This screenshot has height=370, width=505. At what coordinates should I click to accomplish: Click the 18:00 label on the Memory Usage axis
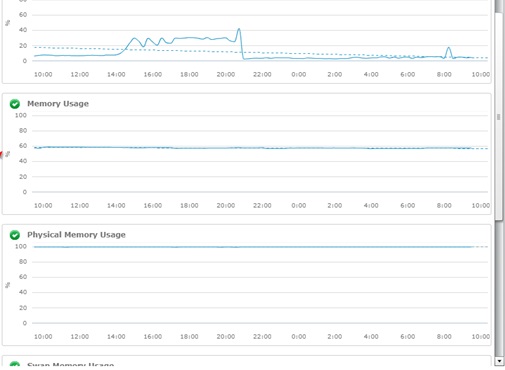click(x=189, y=206)
